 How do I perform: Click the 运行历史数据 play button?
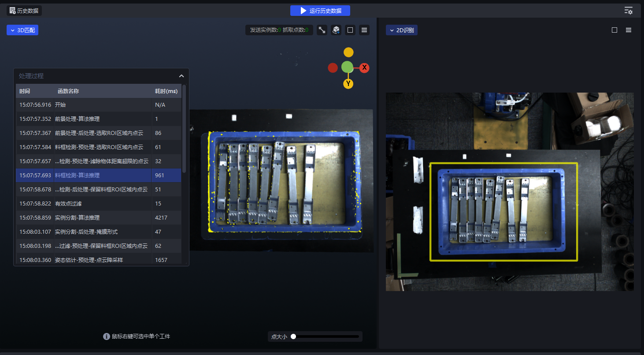(320, 11)
